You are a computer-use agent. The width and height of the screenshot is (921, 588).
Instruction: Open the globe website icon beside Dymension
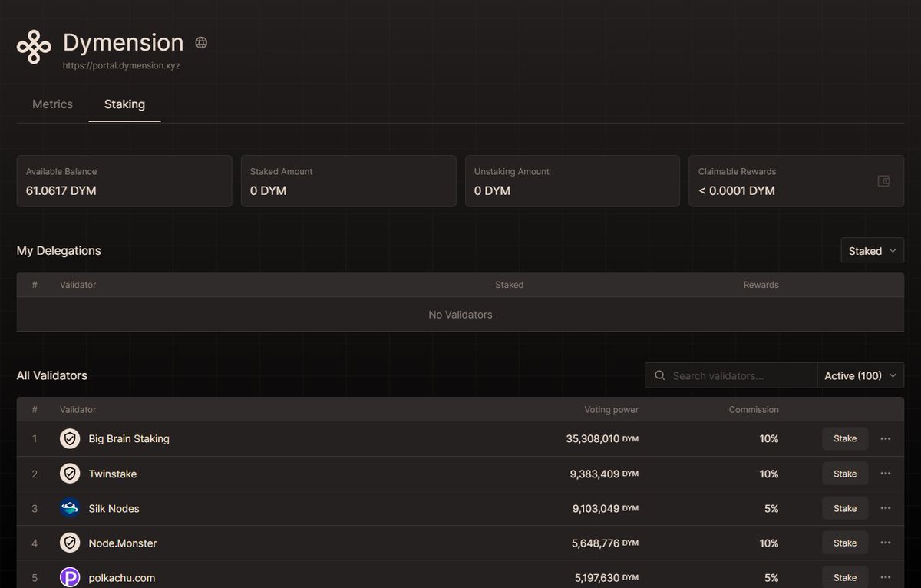(201, 43)
